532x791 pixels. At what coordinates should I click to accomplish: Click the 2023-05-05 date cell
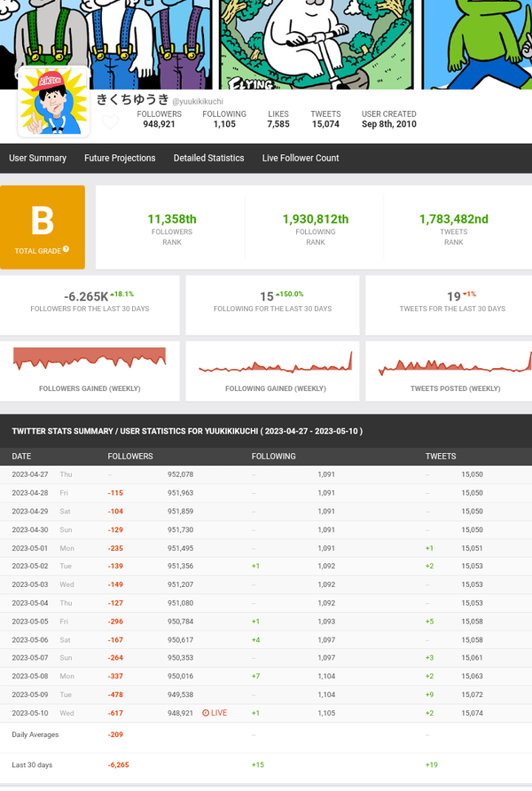(30, 622)
